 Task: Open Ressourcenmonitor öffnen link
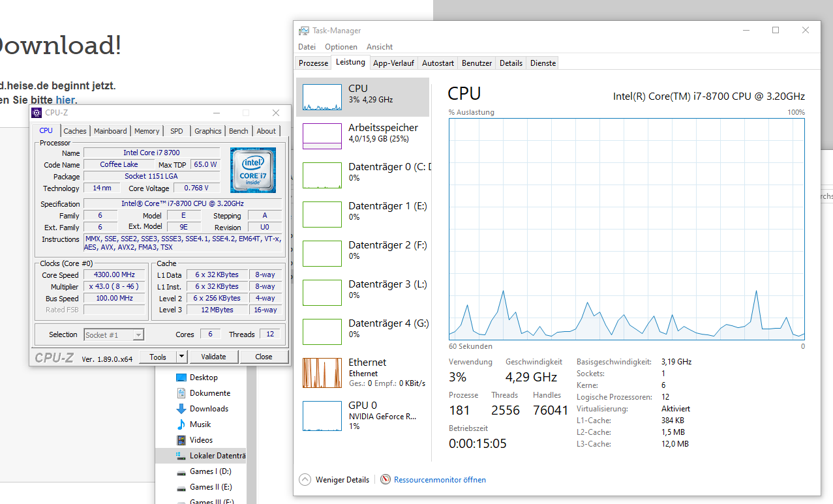coord(440,480)
